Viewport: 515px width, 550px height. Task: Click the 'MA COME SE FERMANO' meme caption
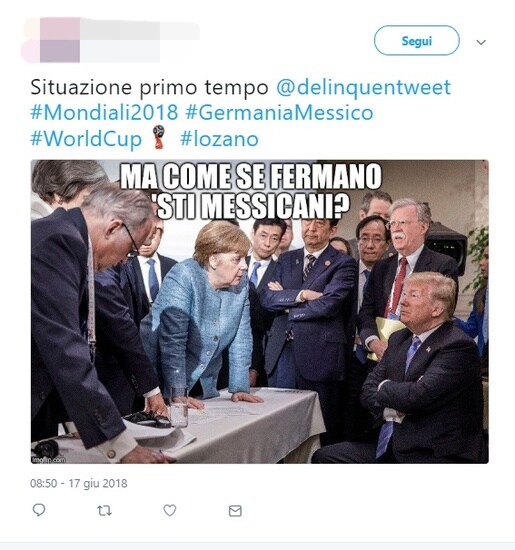251,175
